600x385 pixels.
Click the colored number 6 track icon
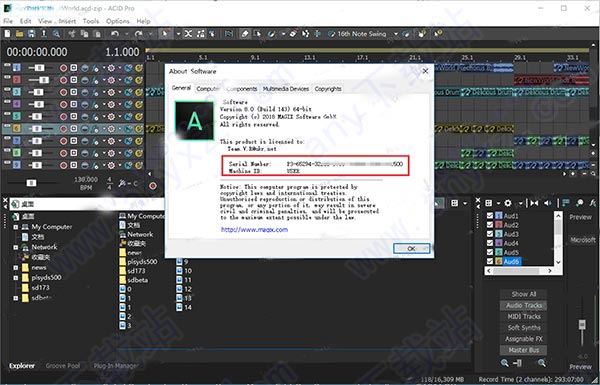click(16, 129)
